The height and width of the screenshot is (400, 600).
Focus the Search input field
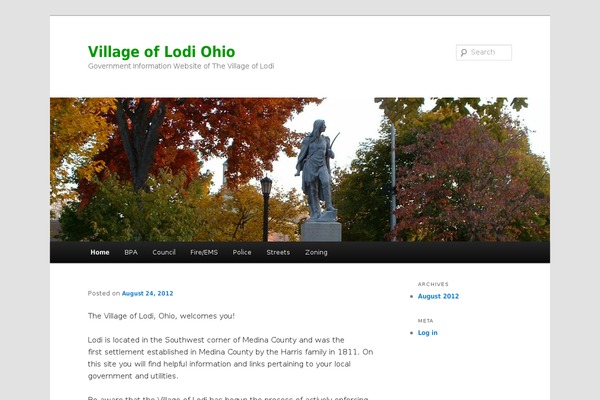pos(484,52)
